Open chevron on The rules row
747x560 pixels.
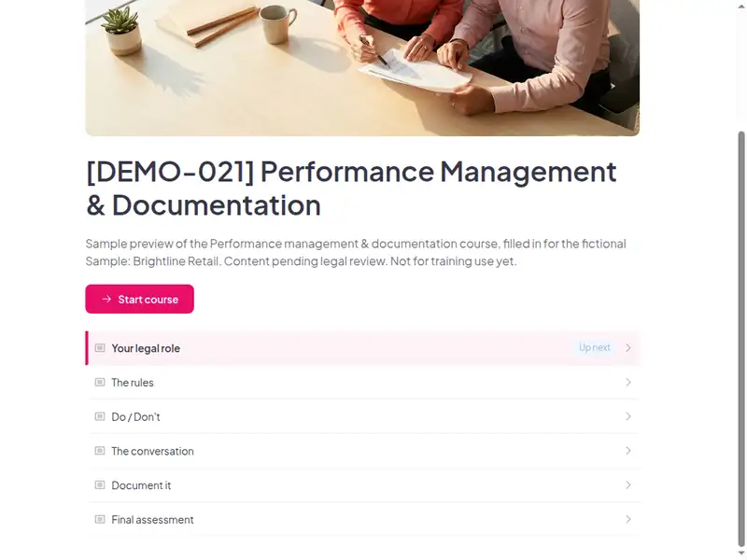[628, 383]
